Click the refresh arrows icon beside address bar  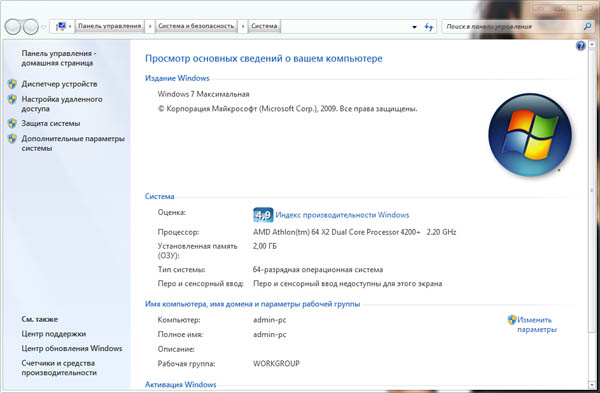pyautogui.click(x=429, y=27)
